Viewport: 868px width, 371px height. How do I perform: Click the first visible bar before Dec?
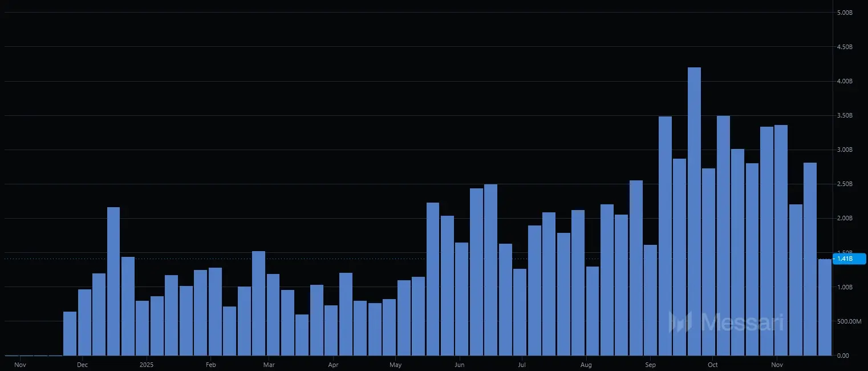70,333
